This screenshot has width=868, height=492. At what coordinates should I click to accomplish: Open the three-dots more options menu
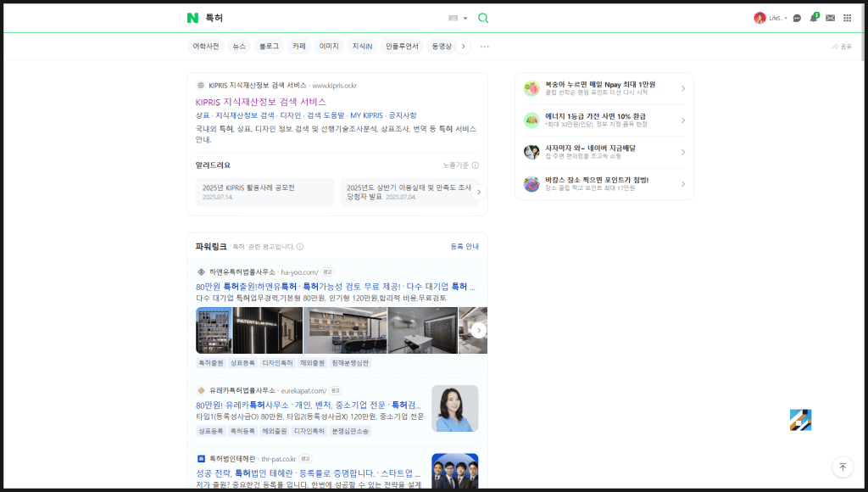(485, 47)
